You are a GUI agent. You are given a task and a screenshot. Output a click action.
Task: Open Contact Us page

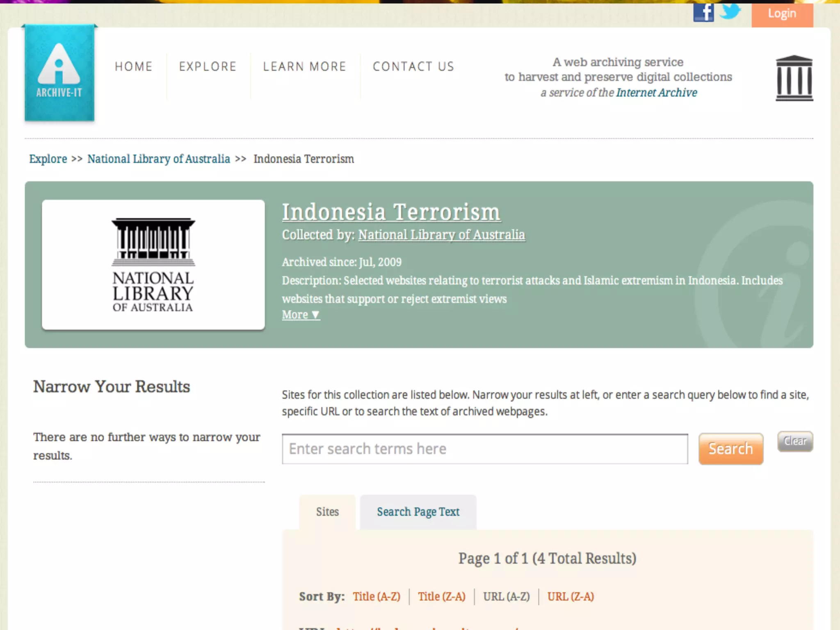(x=413, y=66)
